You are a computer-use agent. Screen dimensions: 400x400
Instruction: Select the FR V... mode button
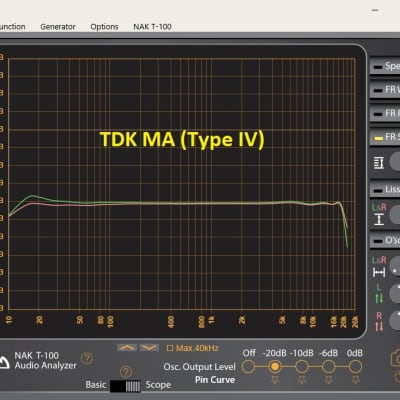coord(385,90)
